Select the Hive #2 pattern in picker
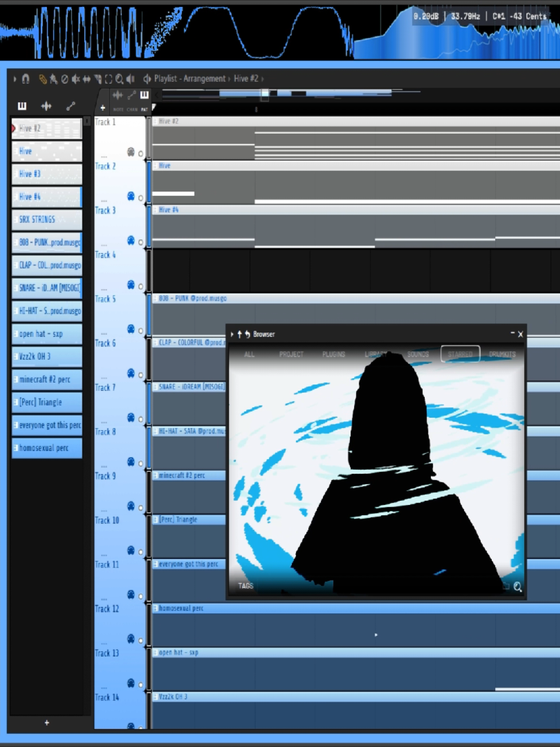Screen dimensions: 560x747 [47, 129]
